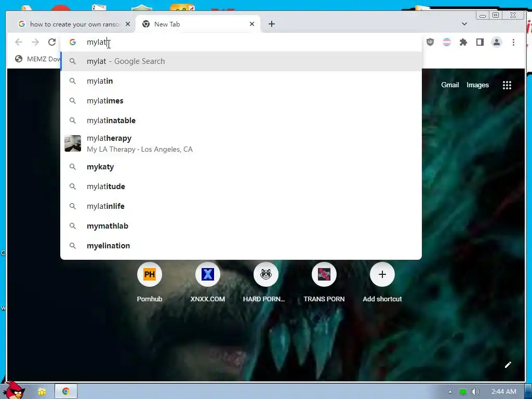
Task: Select 'mylat - Google Search' suggestion
Action: (241, 61)
